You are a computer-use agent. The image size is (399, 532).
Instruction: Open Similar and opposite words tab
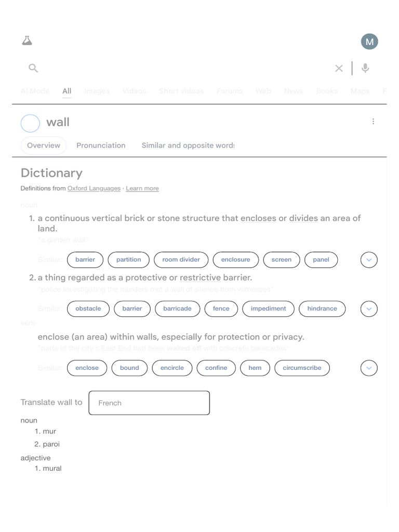point(188,145)
